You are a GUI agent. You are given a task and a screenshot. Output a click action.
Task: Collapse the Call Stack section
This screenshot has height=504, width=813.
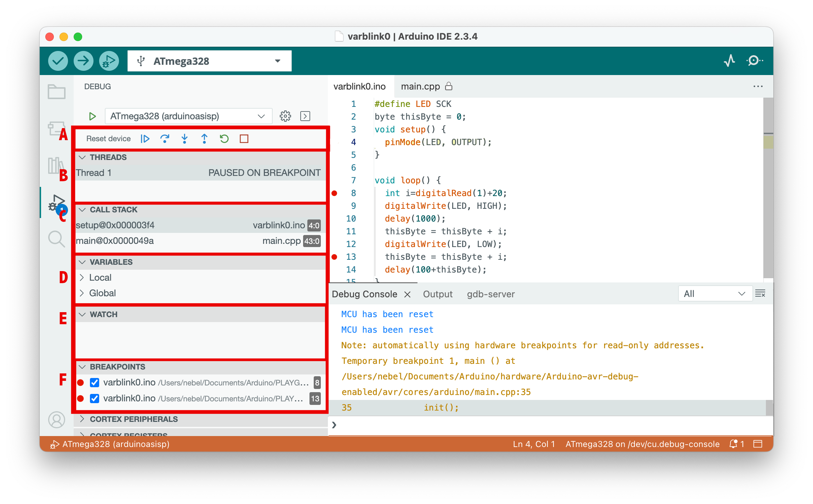coord(82,210)
